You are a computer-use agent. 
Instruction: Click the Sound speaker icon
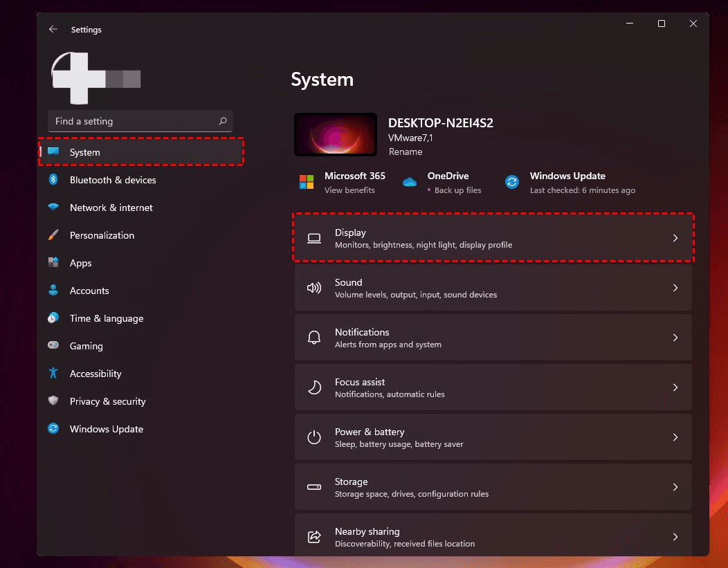314,288
